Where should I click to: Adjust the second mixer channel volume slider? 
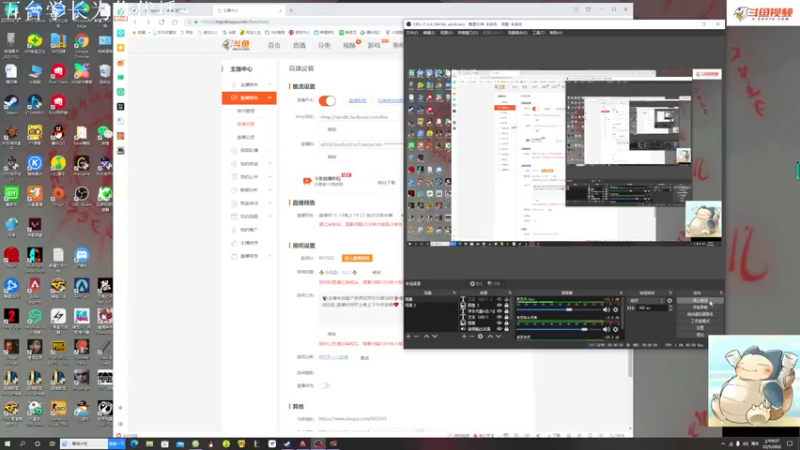click(584, 329)
